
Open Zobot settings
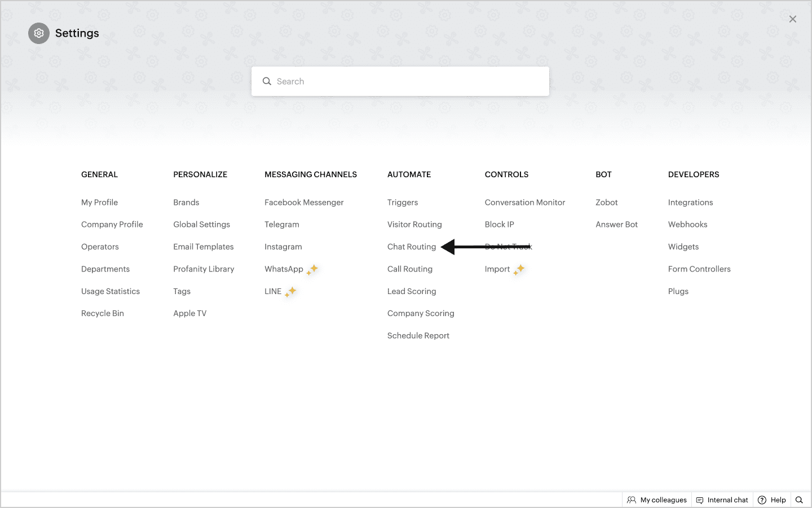coord(606,203)
